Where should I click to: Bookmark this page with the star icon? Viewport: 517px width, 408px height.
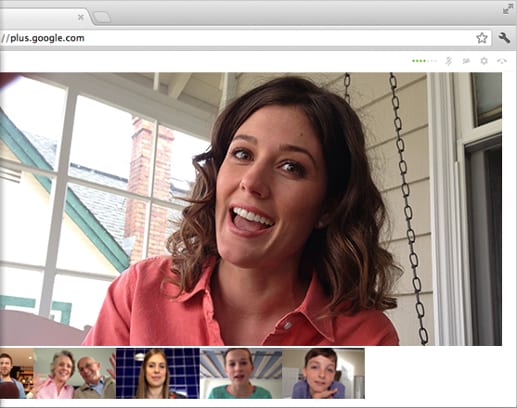481,38
